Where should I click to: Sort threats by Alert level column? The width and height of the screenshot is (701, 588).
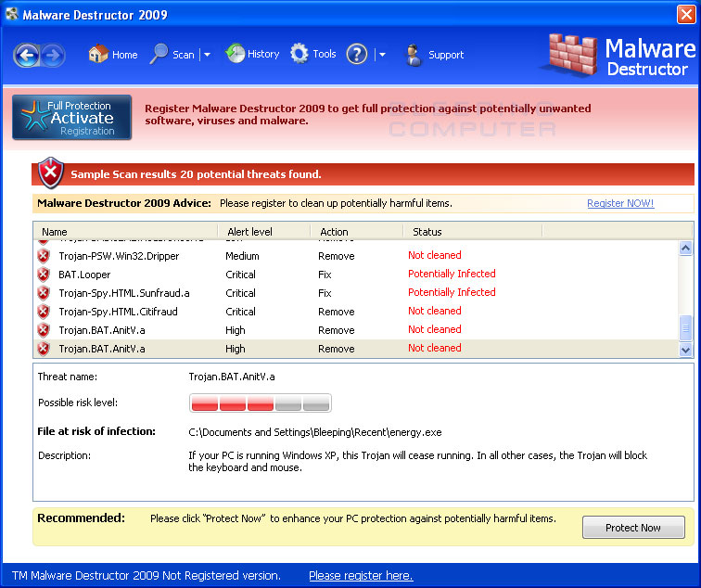249,232
